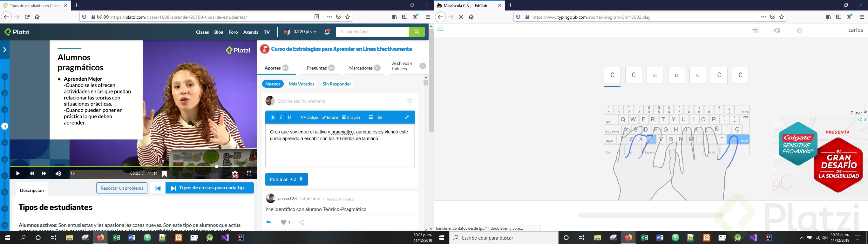
Task: Open the Firefox menu of the Platzi window
Action: 428,17
